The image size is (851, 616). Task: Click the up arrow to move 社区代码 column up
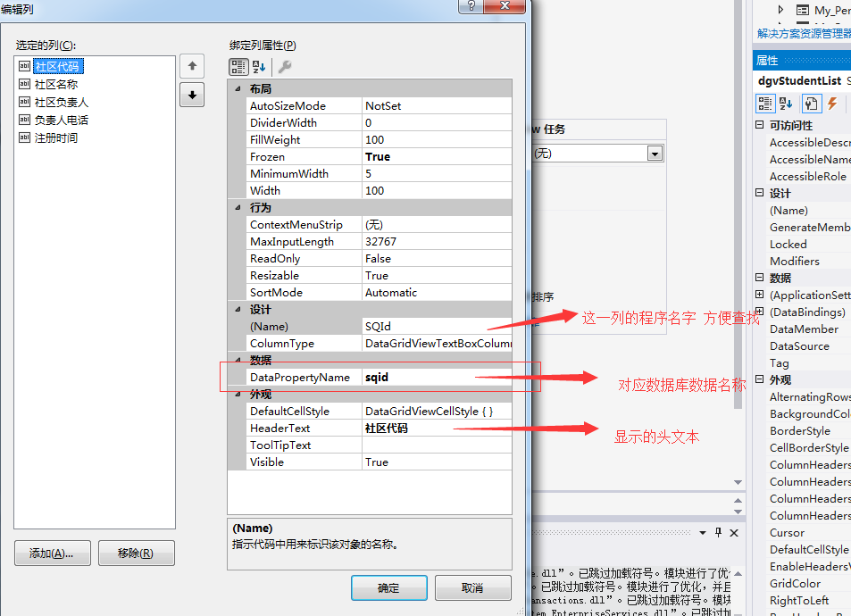point(191,65)
